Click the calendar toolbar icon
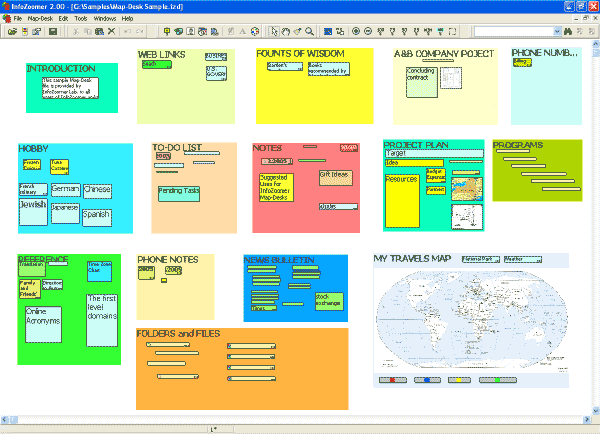The height and width of the screenshot is (434, 600). point(202,31)
